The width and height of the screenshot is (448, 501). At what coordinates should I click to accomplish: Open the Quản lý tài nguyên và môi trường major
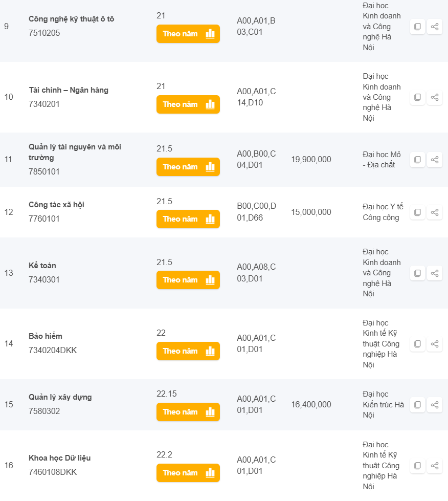pos(75,152)
